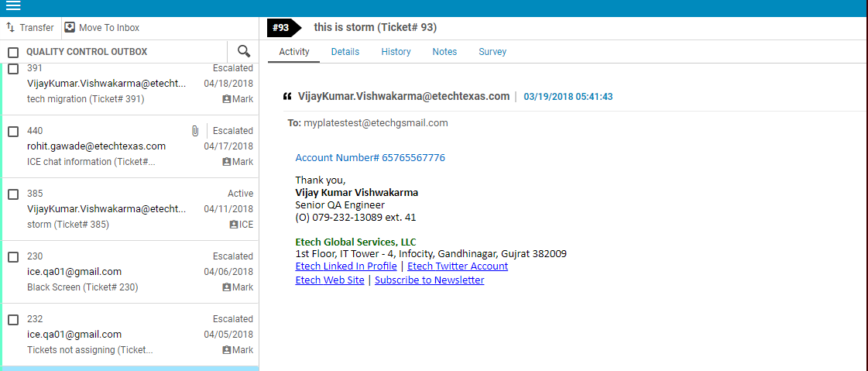Screen dimensions: 868x371
Task: Click the Transfer arrows icon
Action: pyautogui.click(x=10, y=27)
